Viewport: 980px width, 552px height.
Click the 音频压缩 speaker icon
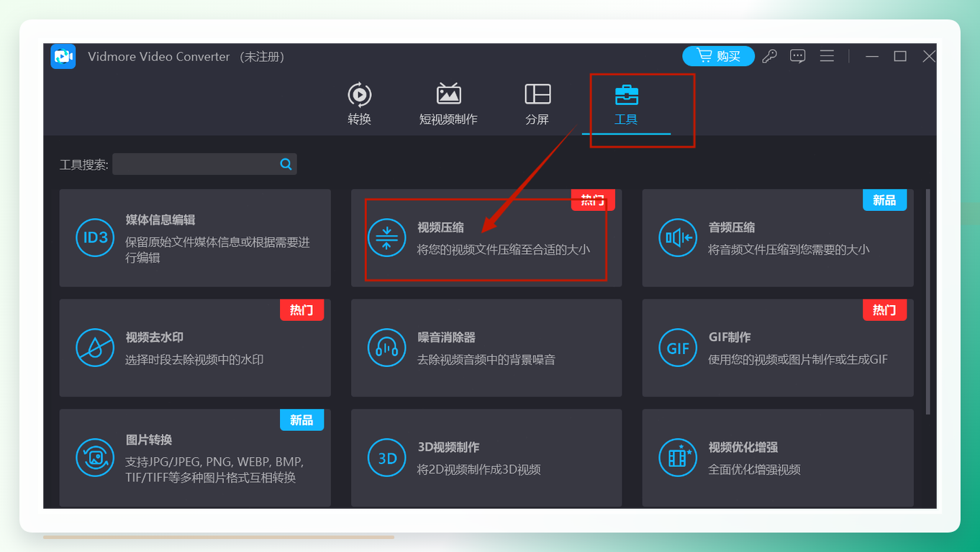(x=678, y=237)
